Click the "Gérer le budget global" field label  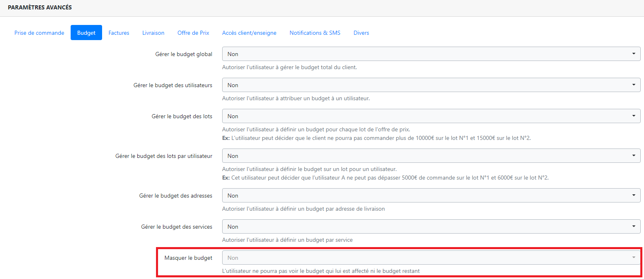(184, 54)
